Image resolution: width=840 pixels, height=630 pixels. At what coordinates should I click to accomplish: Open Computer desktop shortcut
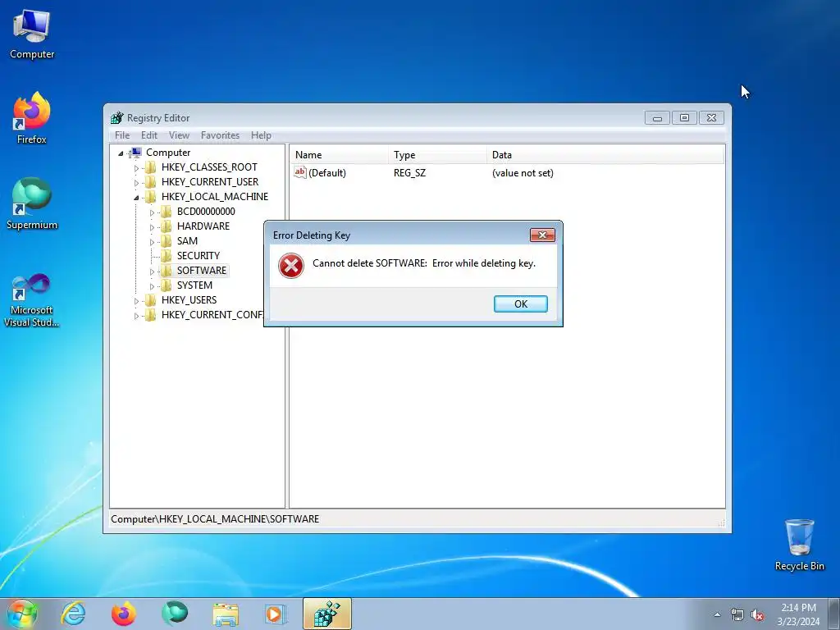point(32,34)
